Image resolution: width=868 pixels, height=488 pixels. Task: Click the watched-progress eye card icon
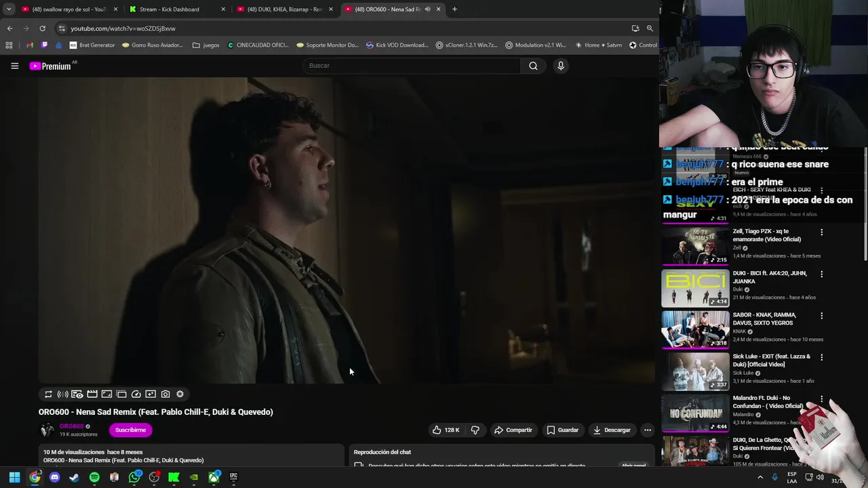(77, 394)
